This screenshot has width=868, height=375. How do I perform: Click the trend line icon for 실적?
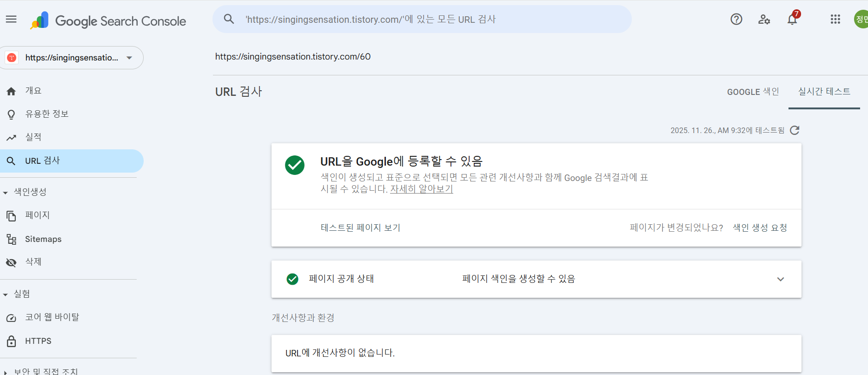coord(11,138)
